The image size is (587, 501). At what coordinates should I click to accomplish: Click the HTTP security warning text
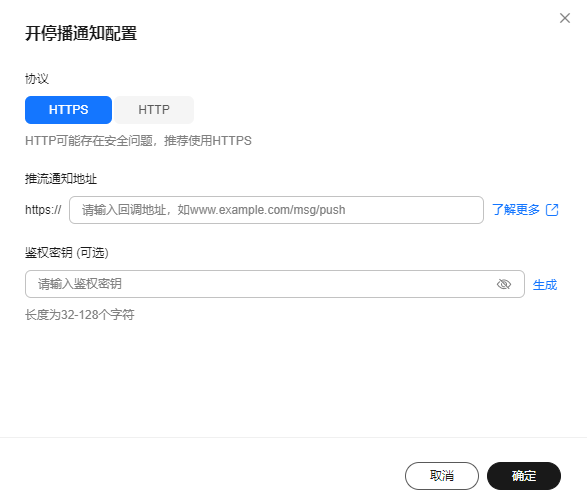(138, 141)
